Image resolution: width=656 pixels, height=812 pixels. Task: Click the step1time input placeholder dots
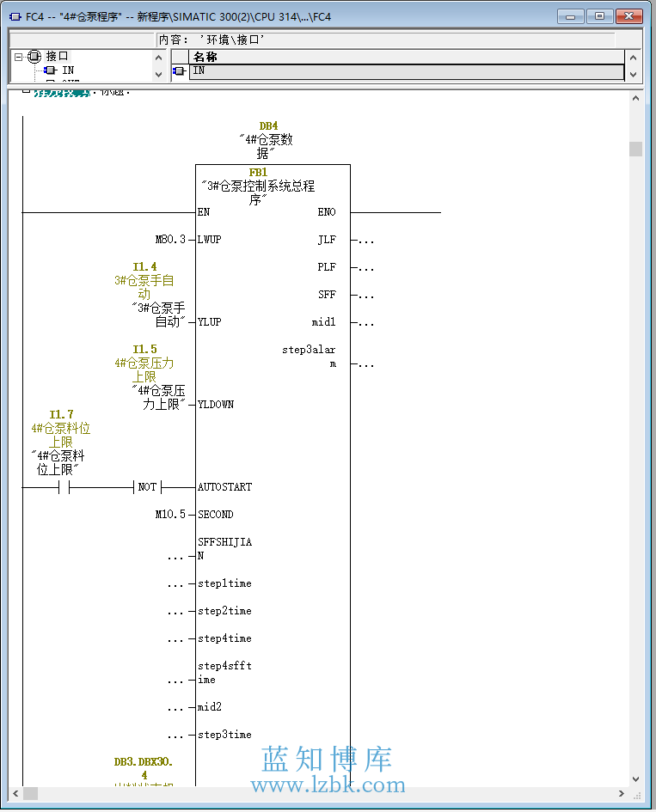tap(175, 584)
